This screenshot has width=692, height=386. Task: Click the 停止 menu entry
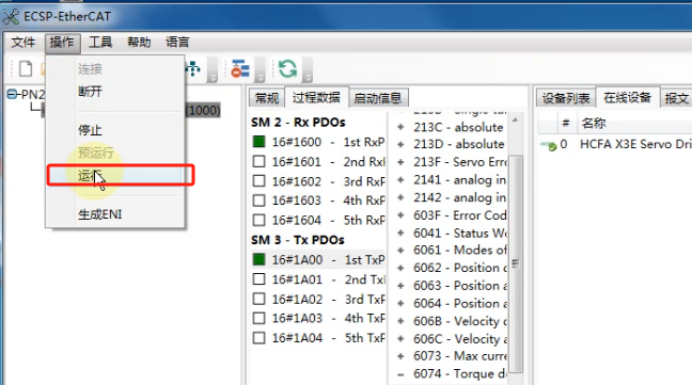tap(90, 130)
